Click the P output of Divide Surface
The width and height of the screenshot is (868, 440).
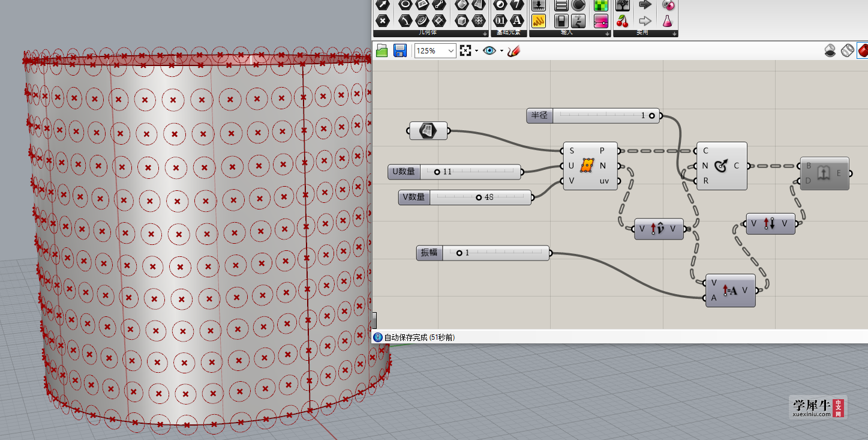pyautogui.click(x=602, y=151)
